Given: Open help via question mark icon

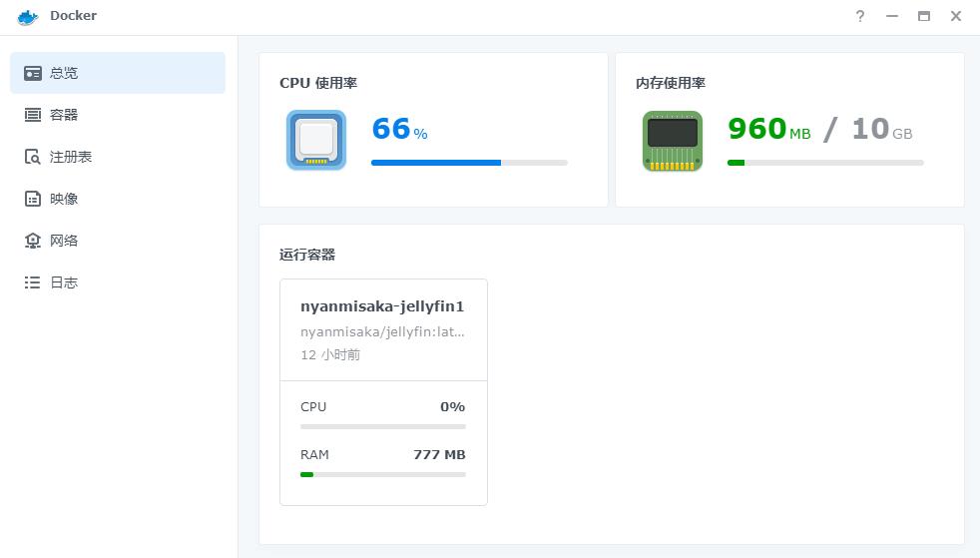Looking at the screenshot, I should click(x=860, y=16).
